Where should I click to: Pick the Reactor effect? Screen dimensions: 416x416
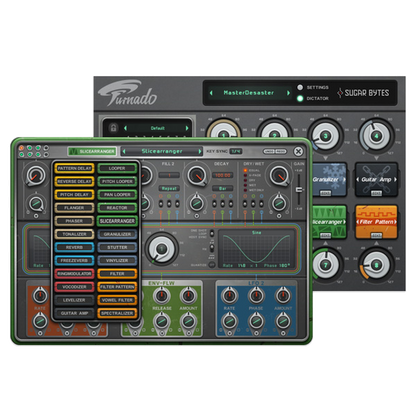point(117,208)
